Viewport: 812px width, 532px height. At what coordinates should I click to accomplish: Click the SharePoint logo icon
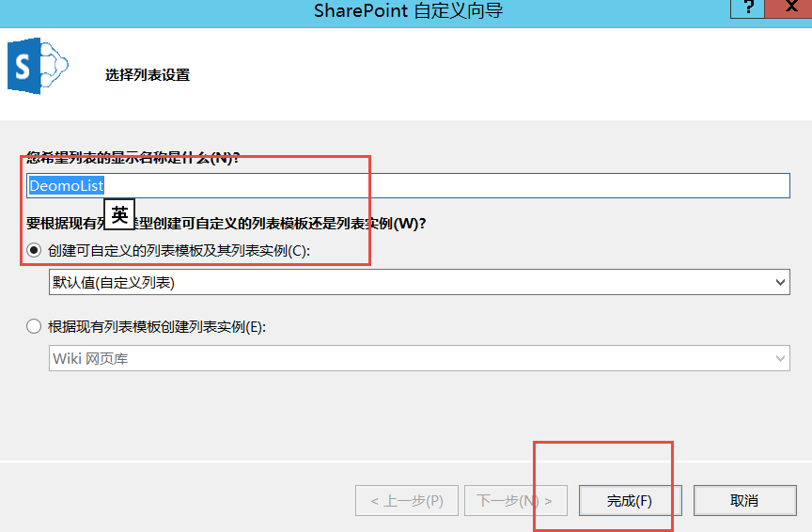38,66
